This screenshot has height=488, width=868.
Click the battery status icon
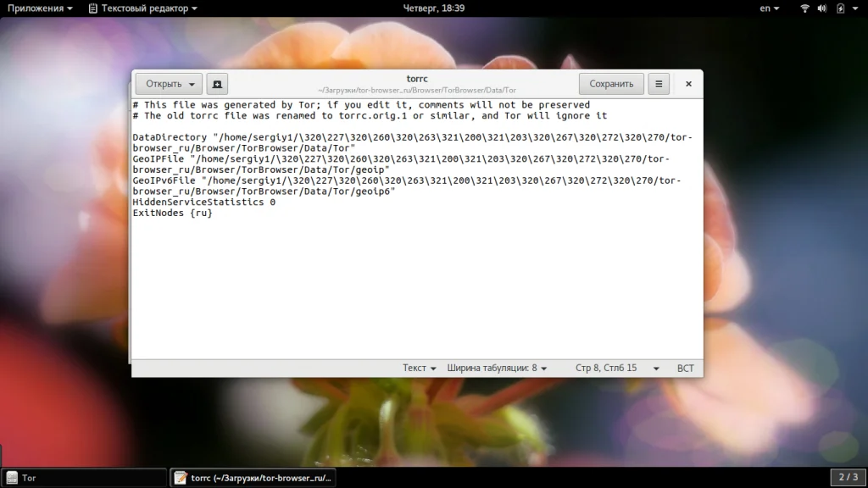[x=840, y=8]
